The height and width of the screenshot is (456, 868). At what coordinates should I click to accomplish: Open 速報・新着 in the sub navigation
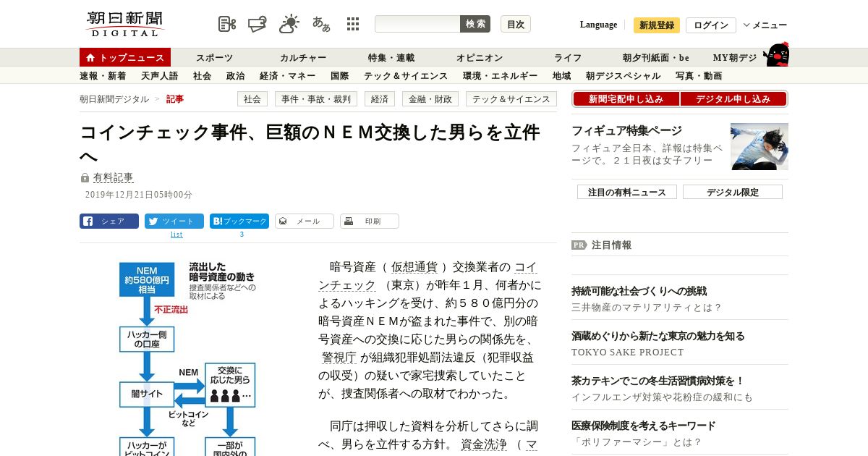pos(103,76)
